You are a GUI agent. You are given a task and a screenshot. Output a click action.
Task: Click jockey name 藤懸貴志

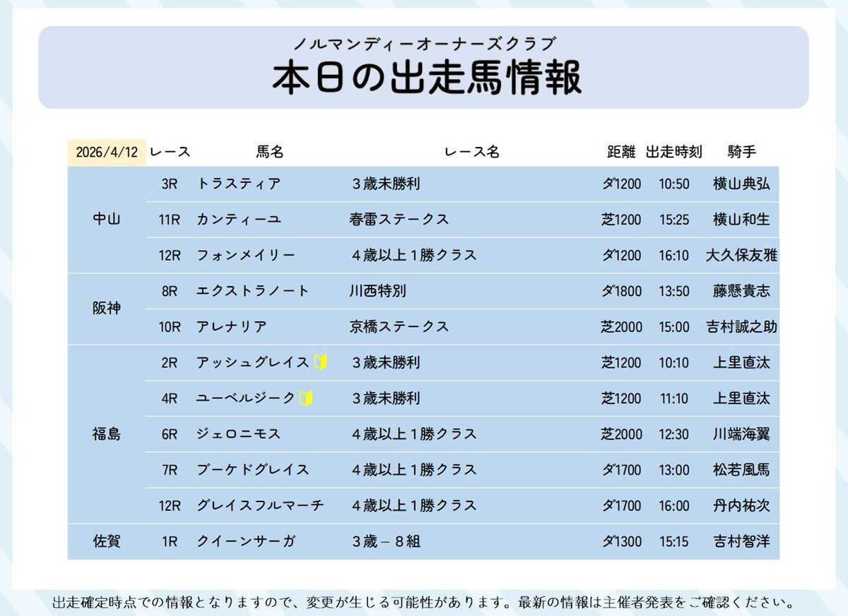point(741,291)
